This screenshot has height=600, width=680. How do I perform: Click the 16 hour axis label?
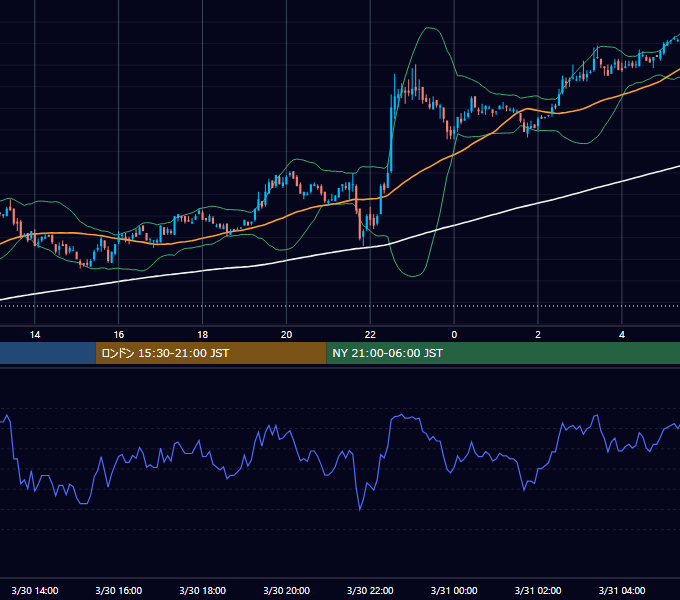point(118,335)
